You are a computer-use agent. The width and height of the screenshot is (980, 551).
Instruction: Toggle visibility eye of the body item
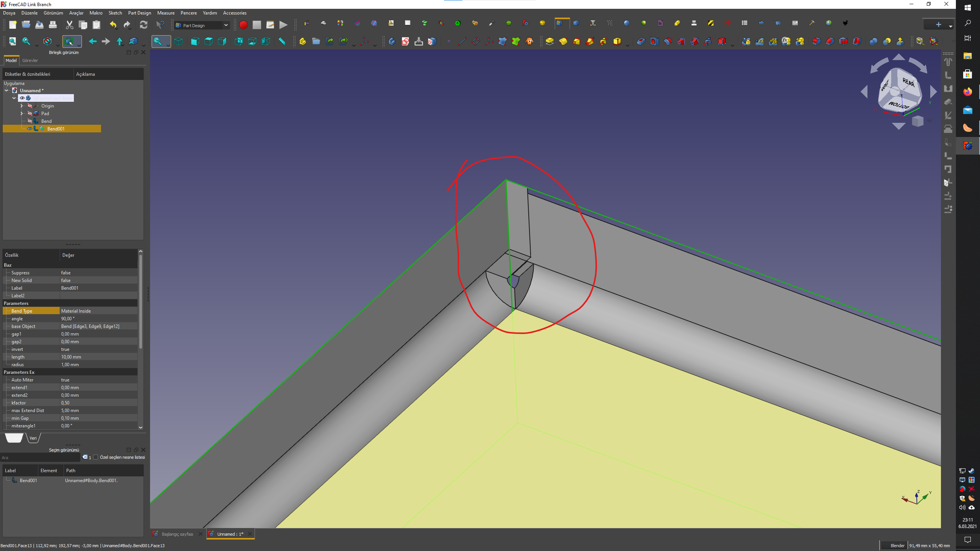point(22,98)
